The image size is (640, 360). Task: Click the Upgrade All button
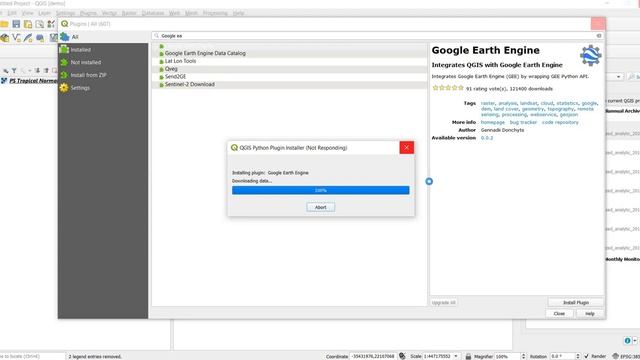[444, 302]
